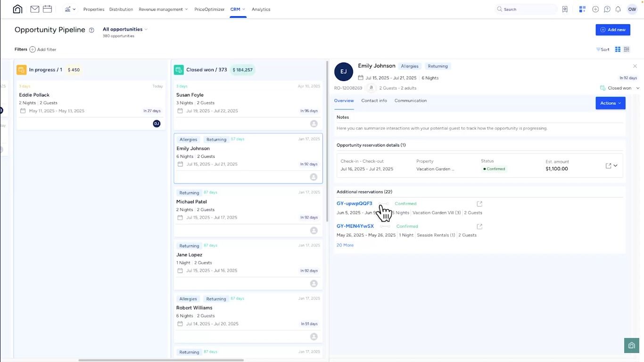Open the OW user avatar menu
Viewport: 644px width, 362px height.
coord(632,9)
